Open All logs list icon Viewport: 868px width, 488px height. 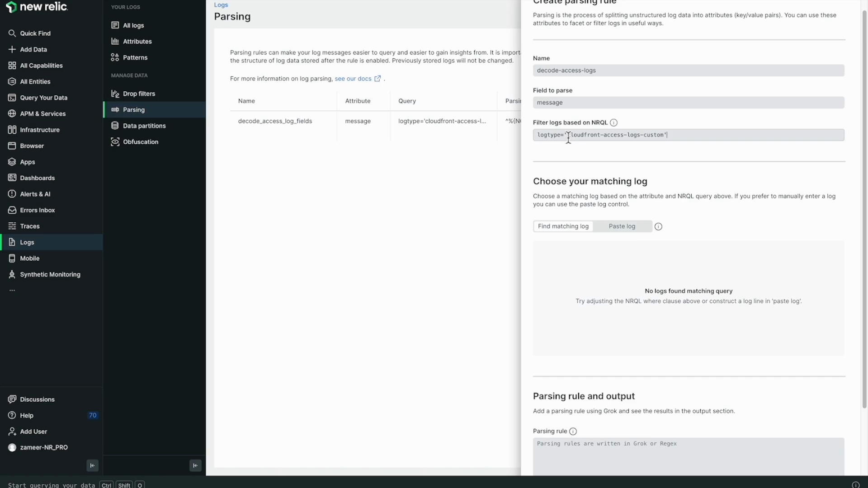click(x=115, y=25)
